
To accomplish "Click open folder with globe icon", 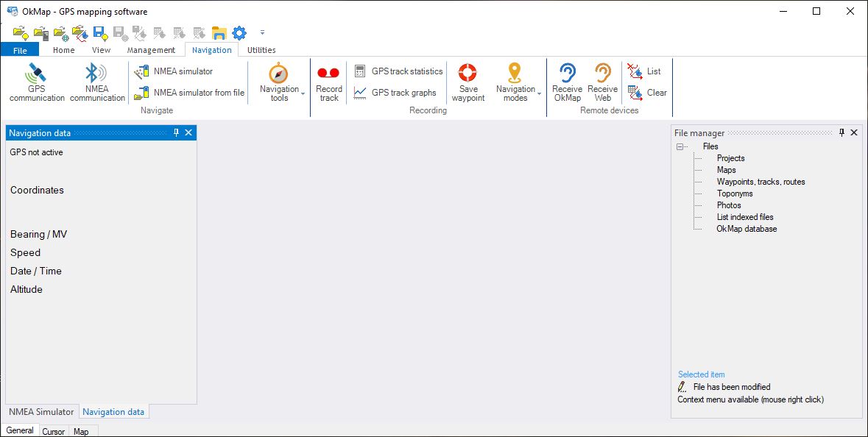I will [x=61, y=33].
